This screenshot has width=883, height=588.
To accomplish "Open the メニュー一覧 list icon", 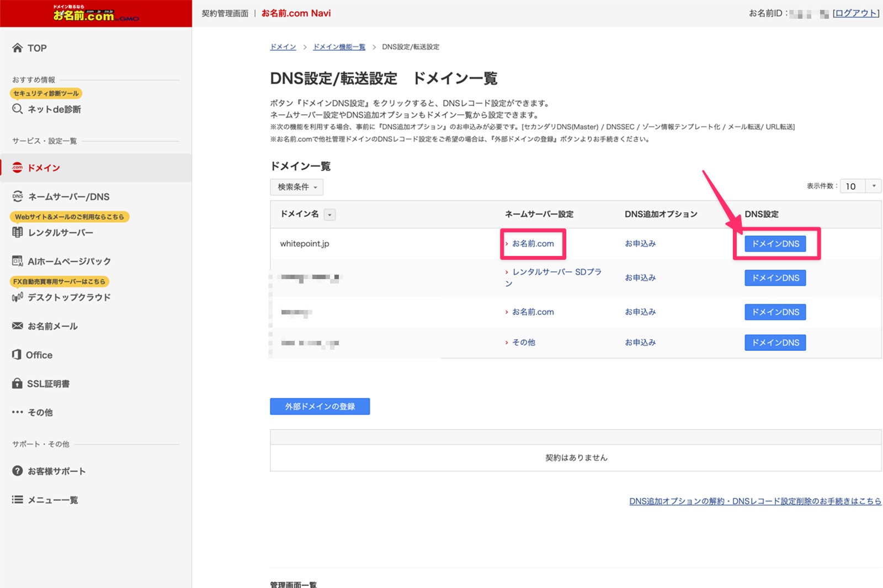I will pyautogui.click(x=18, y=500).
